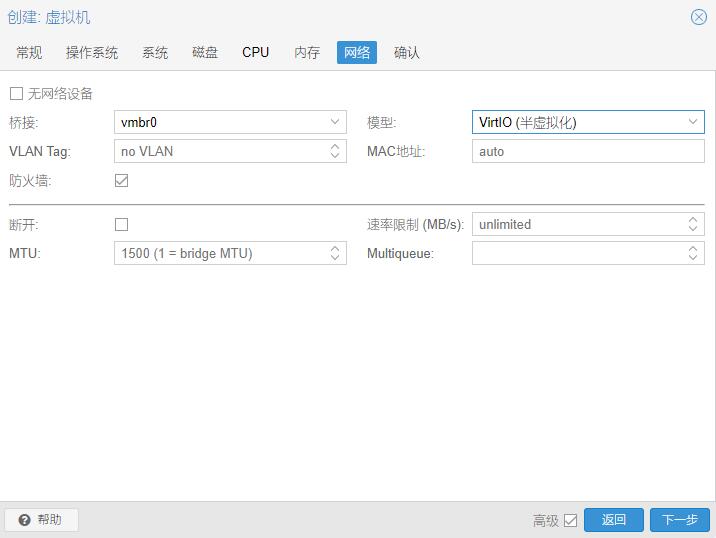Focus the MAC地址 input field
This screenshot has height=538, width=716.
point(588,151)
